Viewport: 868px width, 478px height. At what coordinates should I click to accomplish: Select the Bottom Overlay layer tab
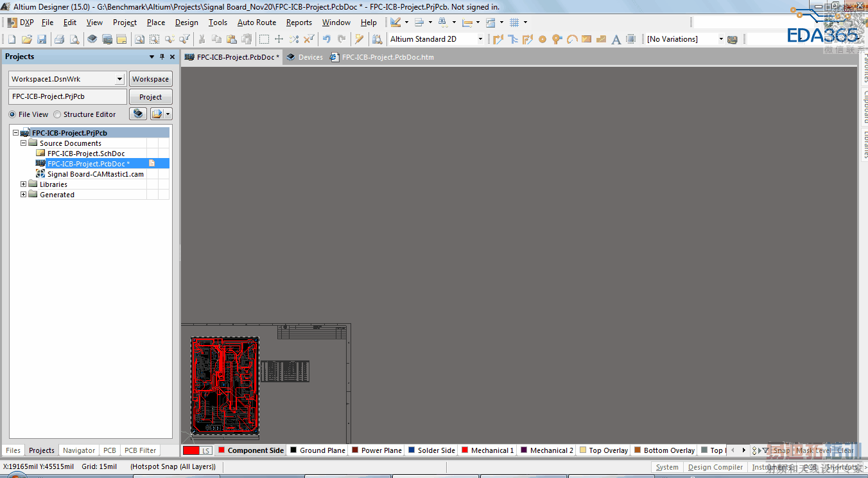pyautogui.click(x=664, y=450)
